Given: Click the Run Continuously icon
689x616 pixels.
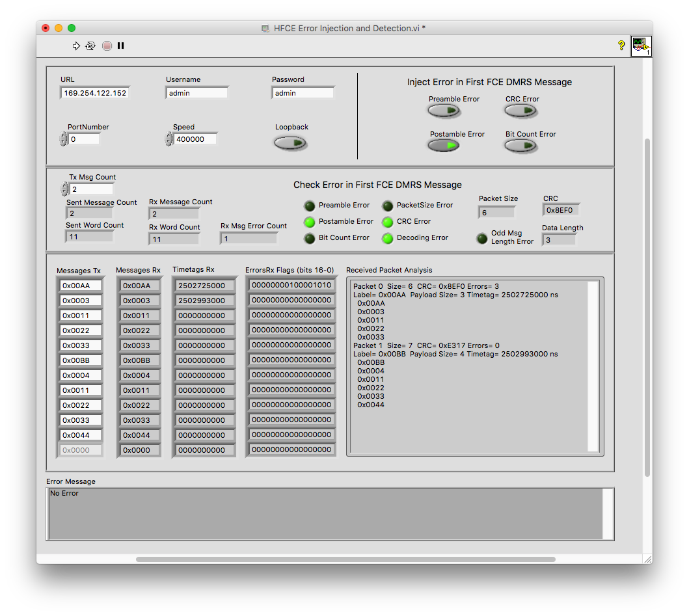Looking at the screenshot, I should click(x=90, y=46).
